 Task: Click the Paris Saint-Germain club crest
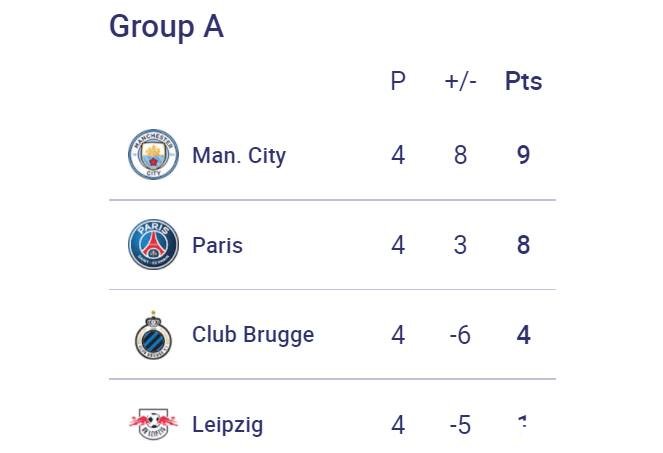pyautogui.click(x=153, y=245)
